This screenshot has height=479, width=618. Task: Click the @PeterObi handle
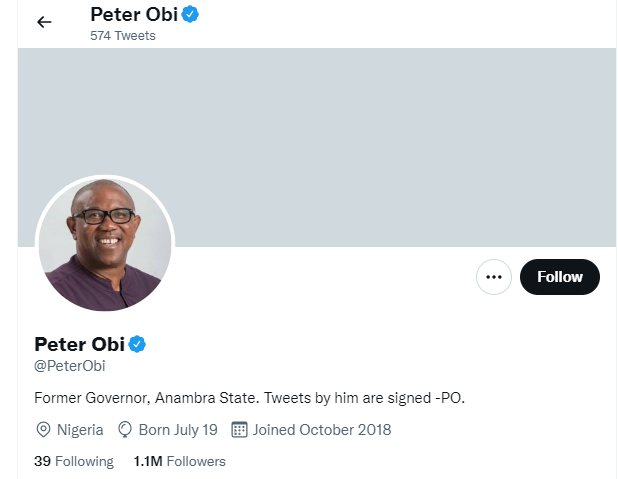[70, 367]
